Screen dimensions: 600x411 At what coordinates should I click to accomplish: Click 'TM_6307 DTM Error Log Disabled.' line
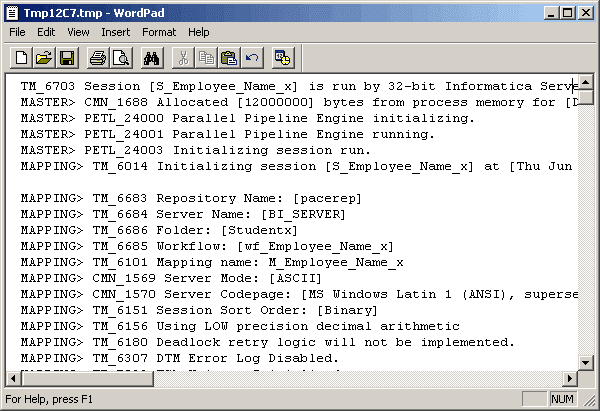tap(180, 359)
